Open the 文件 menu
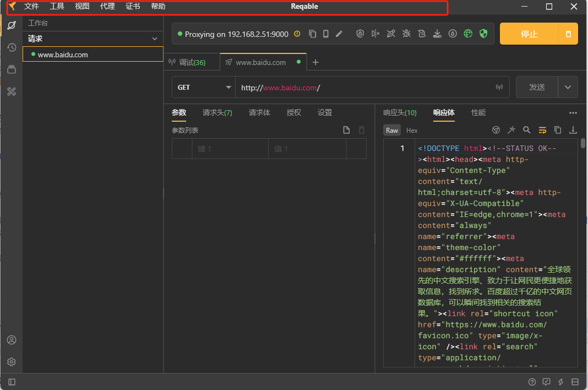This screenshot has width=588, height=390. point(31,7)
